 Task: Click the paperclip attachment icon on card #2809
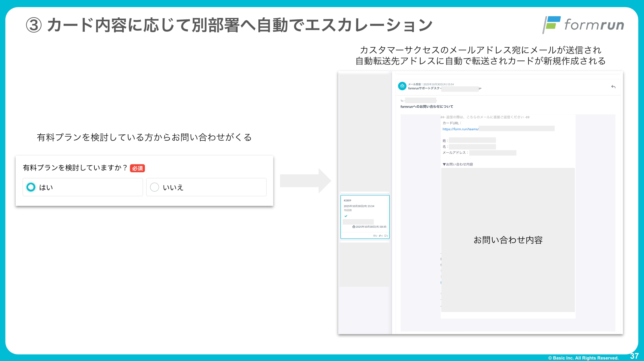[380, 236]
